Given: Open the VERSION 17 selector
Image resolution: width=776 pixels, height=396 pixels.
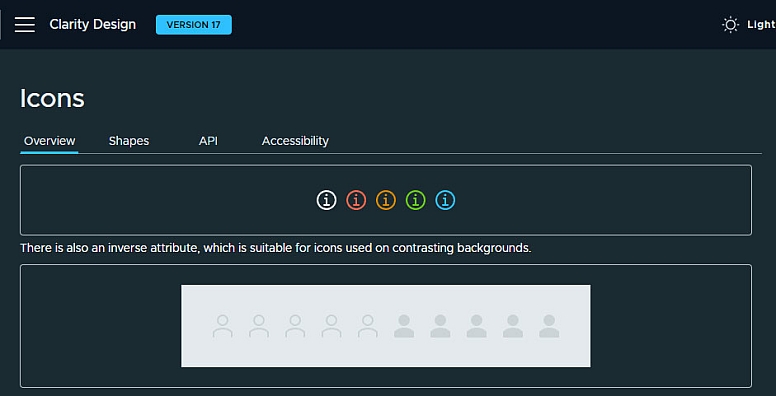Looking at the screenshot, I should [x=194, y=25].
